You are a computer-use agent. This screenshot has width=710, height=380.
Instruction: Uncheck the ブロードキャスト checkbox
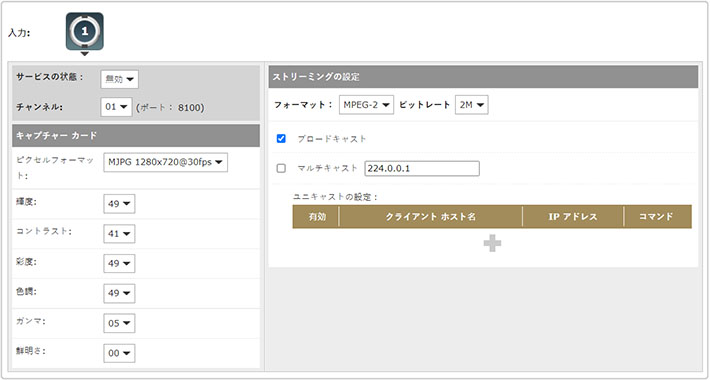[281, 139]
